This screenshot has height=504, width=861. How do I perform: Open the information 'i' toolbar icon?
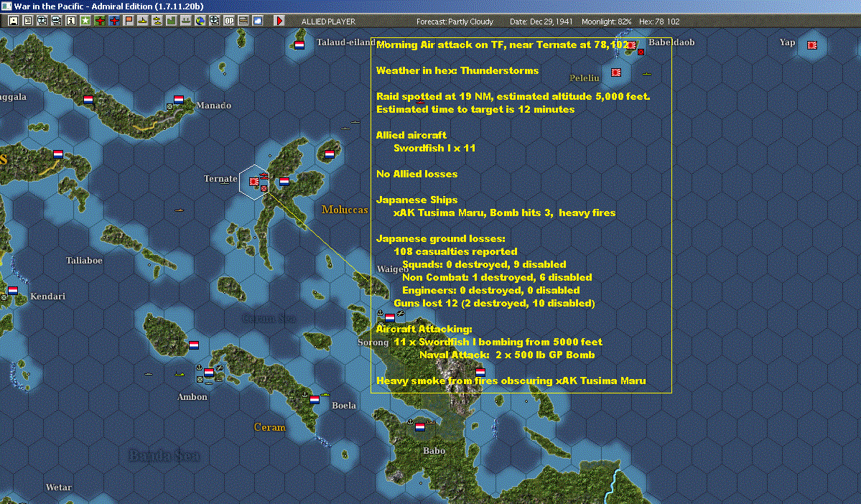(70, 21)
